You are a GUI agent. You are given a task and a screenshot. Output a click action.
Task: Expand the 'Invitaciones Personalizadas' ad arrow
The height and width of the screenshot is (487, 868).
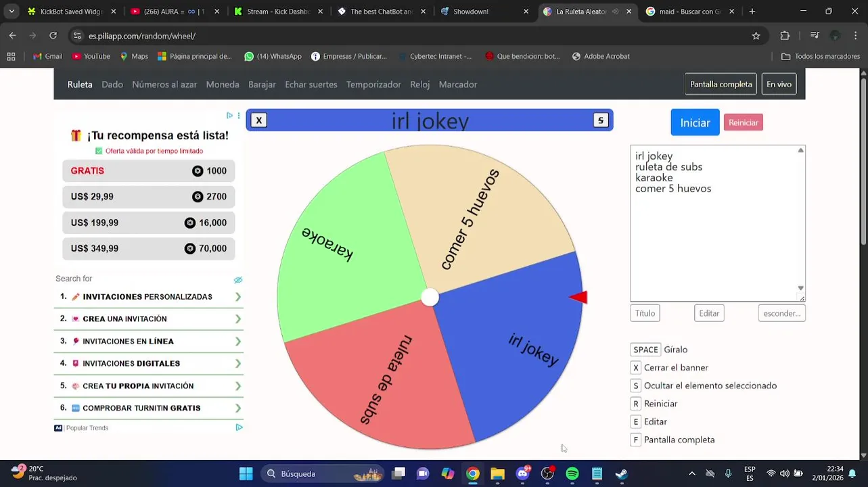click(x=238, y=297)
